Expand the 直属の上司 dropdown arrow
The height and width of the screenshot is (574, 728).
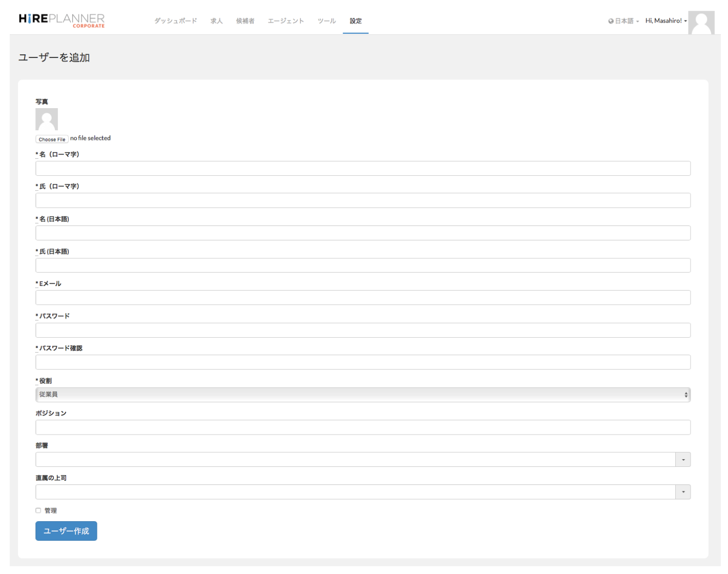coord(683,492)
